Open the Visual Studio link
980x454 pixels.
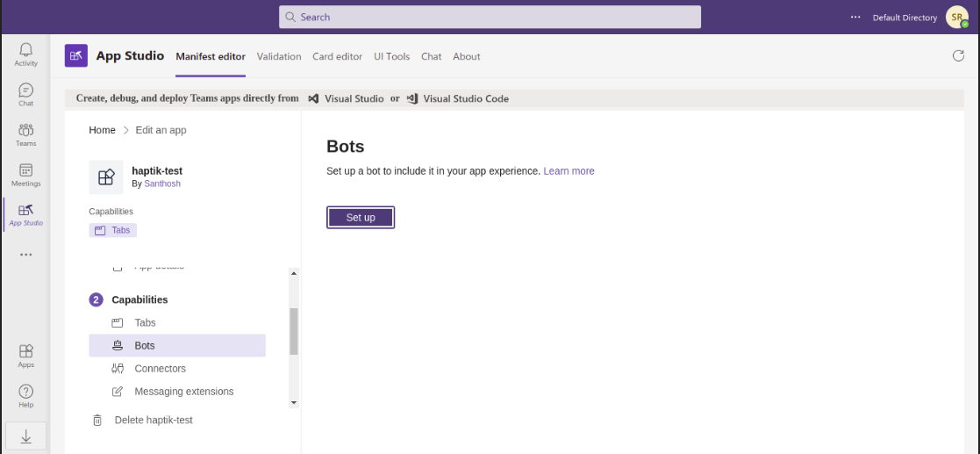[x=354, y=98]
